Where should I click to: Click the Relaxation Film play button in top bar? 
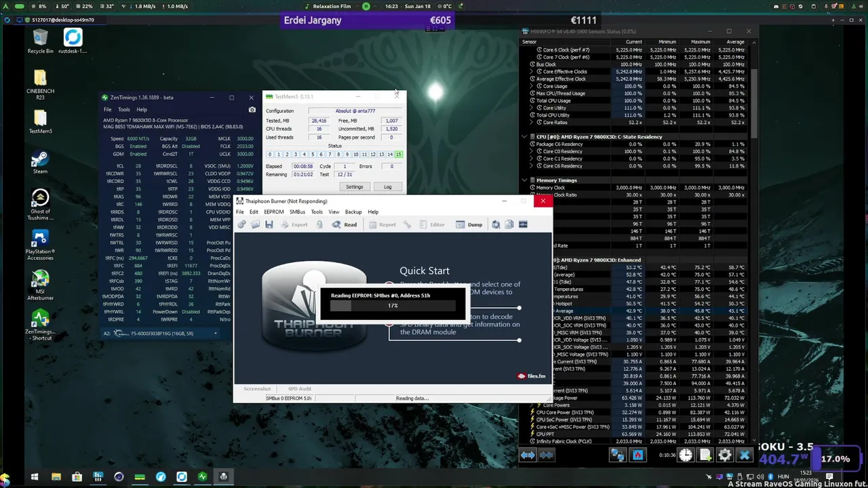[x=366, y=6]
